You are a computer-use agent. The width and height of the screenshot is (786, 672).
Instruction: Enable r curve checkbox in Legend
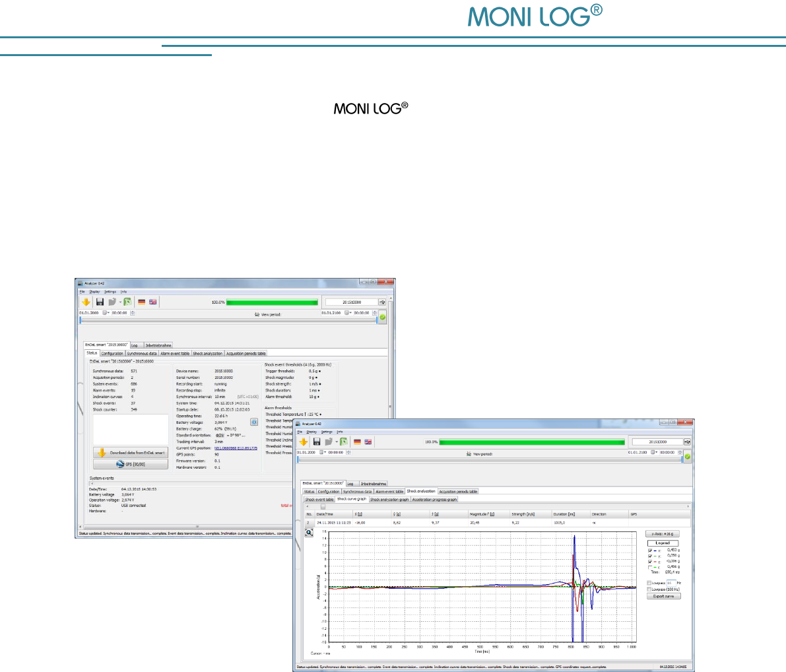[650, 567]
